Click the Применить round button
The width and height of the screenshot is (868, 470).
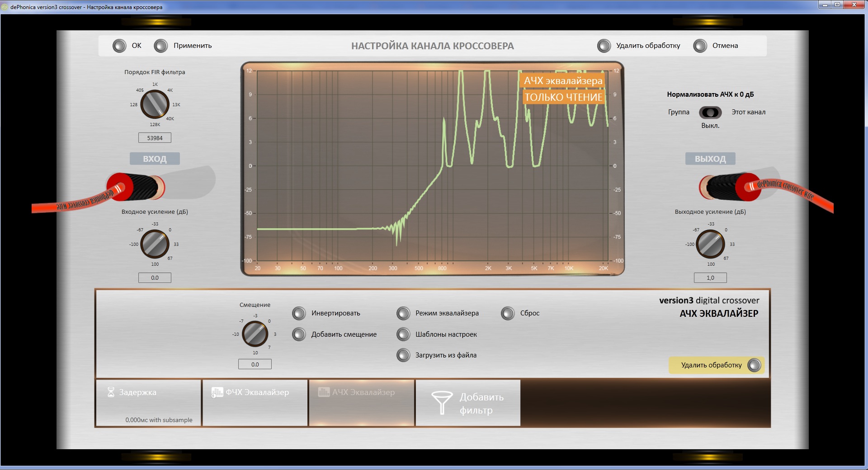pos(161,46)
